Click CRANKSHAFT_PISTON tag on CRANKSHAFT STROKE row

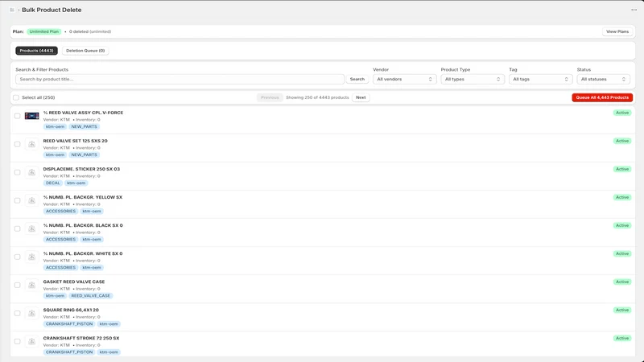69,352
